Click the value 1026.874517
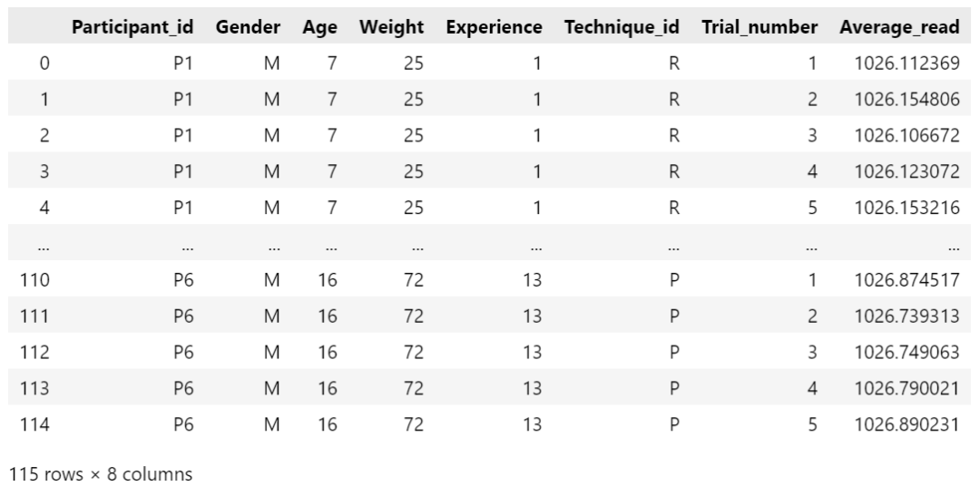This screenshot has width=980, height=496. [906, 280]
